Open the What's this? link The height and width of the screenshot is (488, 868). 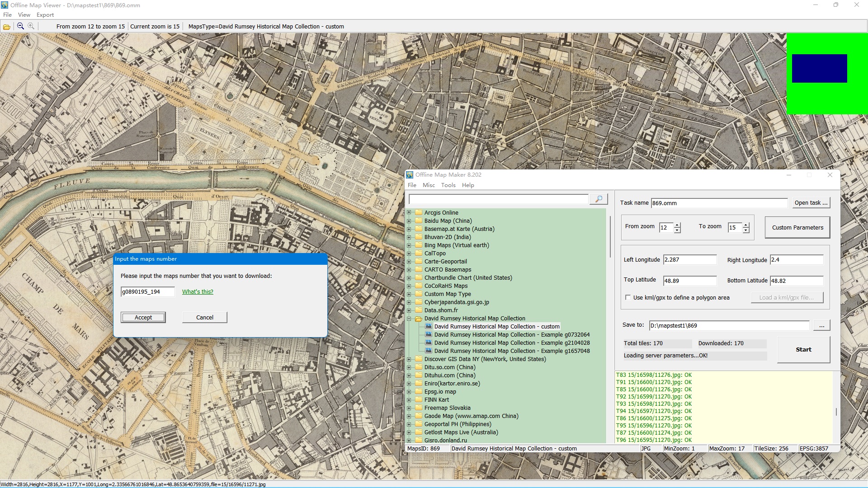(x=198, y=292)
